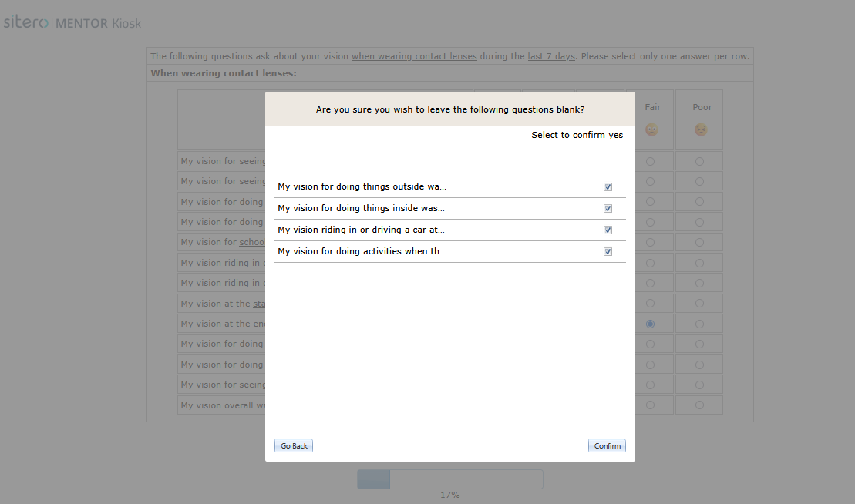
Task: Toggle 'My vision for doing activities when th...' checkbox
Action: coord(608,252)
